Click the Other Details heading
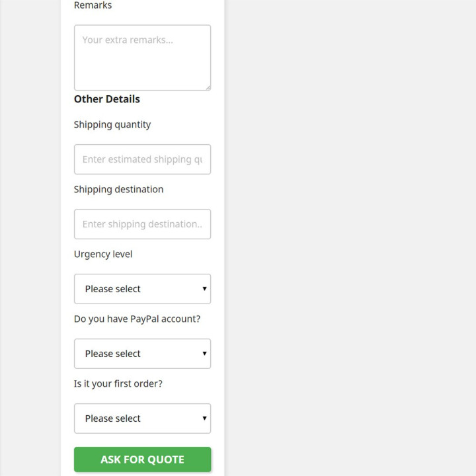 pos(107,99)
